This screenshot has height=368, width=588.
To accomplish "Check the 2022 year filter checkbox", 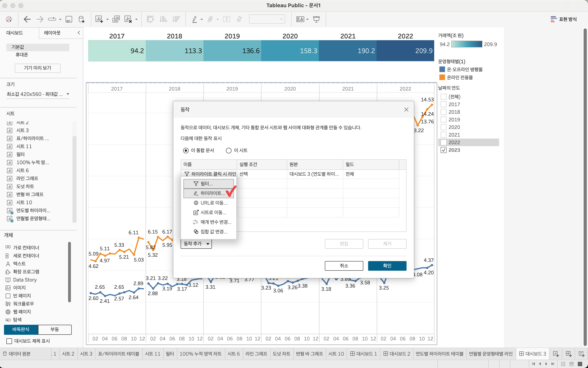I will point(444,142).
